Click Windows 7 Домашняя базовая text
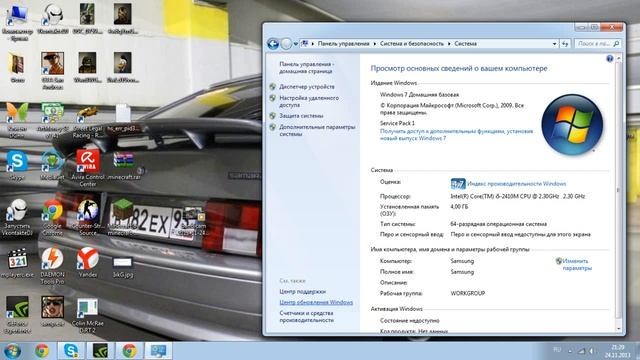The image size is (640, 360). (419, 95)
